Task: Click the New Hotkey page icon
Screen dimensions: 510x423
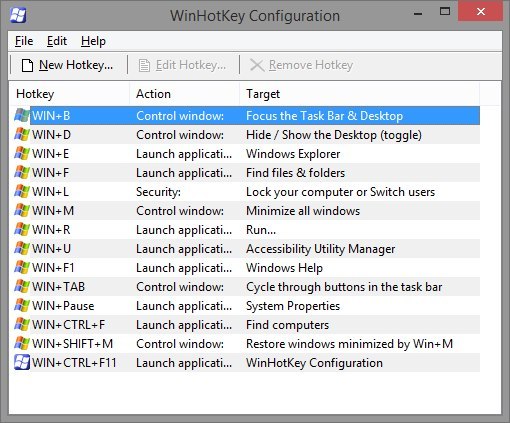Action: pos(27,65)
